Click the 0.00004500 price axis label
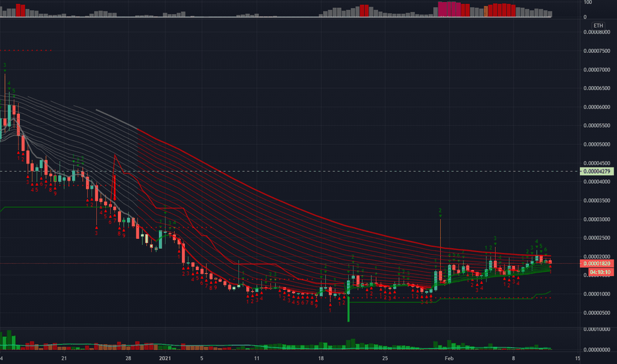Viewport: 617px width, 364px height. [x=596, y=163]
